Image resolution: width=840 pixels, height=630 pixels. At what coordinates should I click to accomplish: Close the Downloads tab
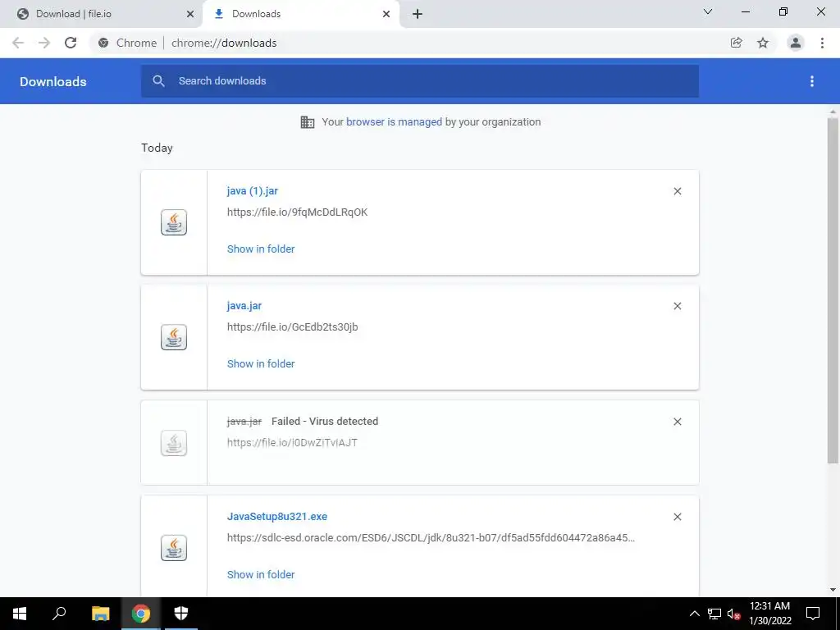(x=386, y=14)
